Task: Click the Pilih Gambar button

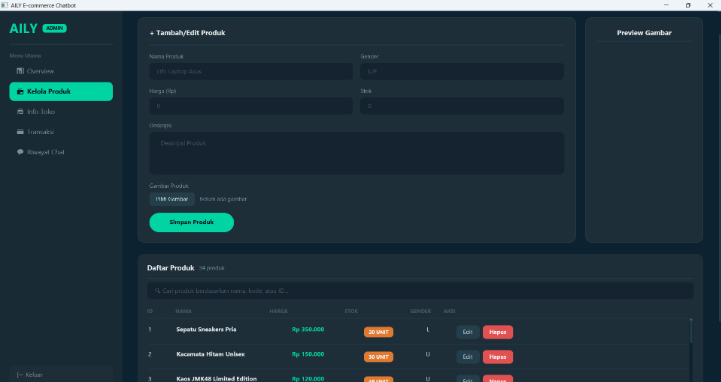Action: pos(172,199)
